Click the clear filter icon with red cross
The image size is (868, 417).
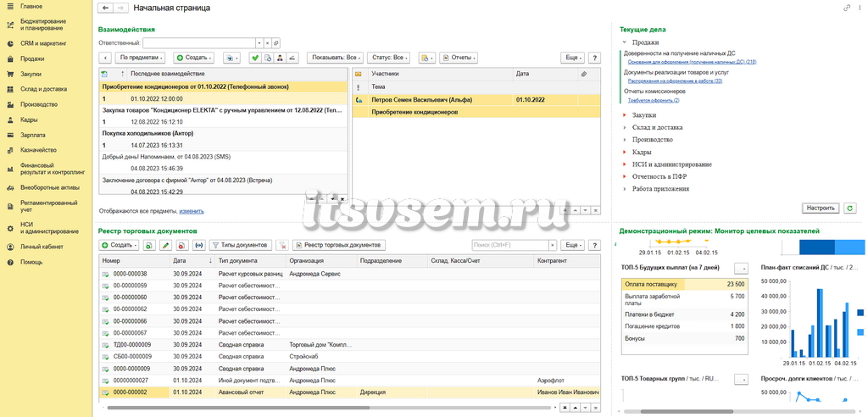[282, 245]
